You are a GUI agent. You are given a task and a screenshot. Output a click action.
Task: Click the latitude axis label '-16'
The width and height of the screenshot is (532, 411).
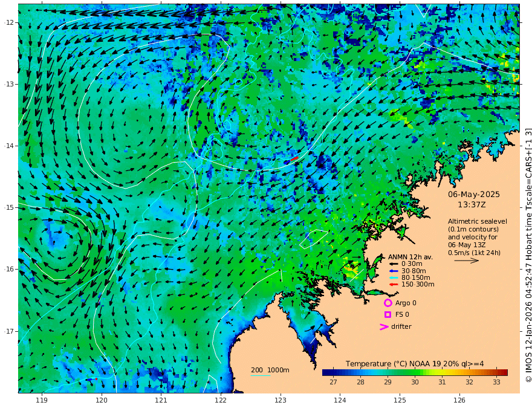coord(9,269)
